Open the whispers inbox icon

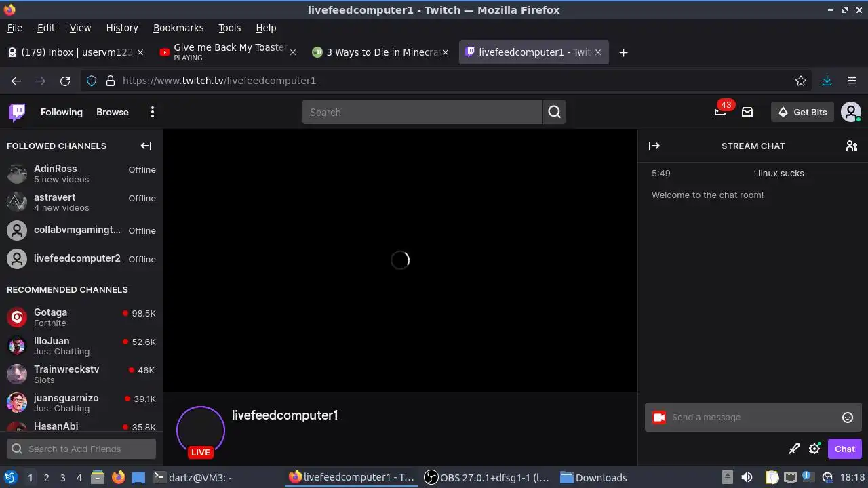click(x=747, y=112)
